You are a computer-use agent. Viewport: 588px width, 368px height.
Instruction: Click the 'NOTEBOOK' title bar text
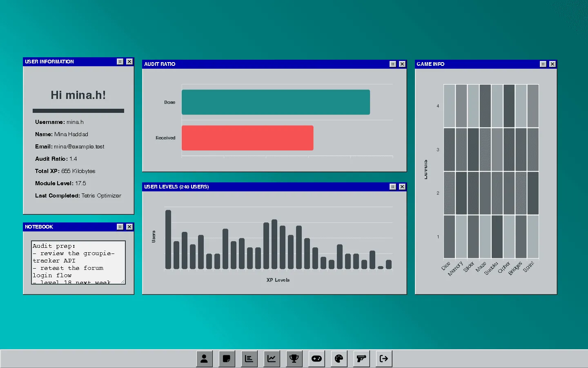click(x=39, y=227)
